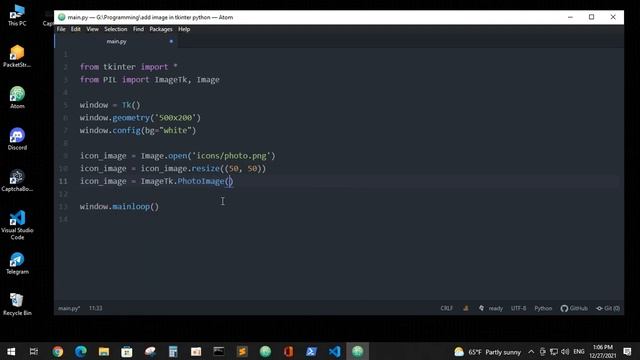
Task: Switch to the active Atom taskbar button
Action: (x=358, y=351)
